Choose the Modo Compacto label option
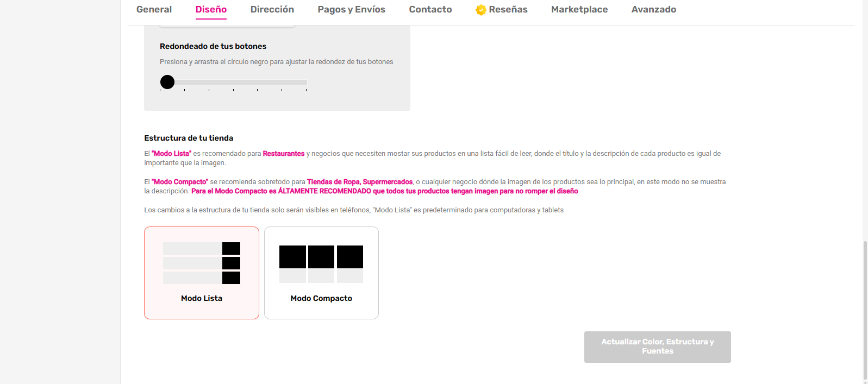 [321, 298]
